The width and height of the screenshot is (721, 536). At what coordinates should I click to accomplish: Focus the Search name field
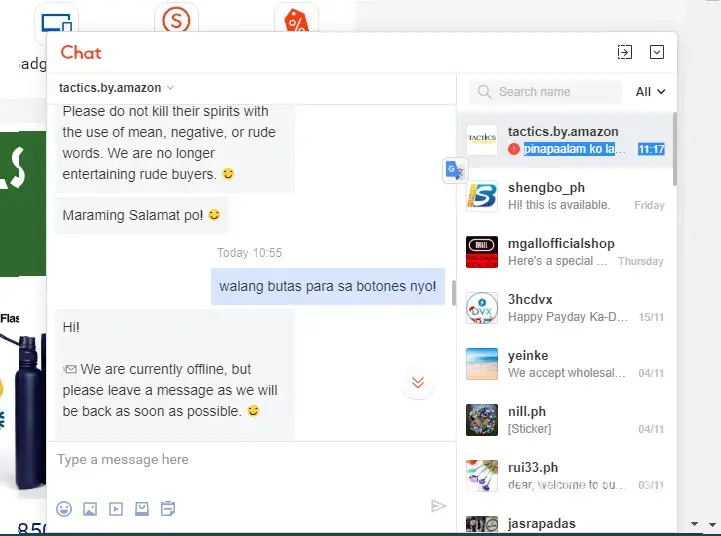545,91
